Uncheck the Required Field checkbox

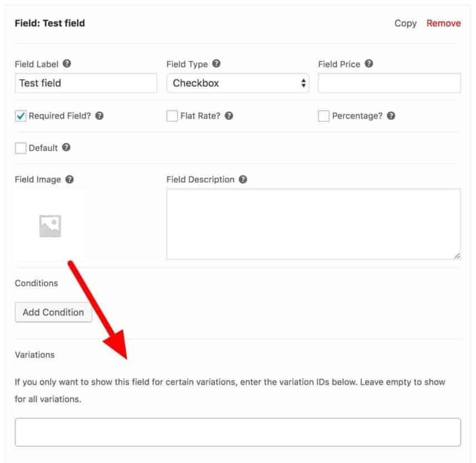pyautogui.click(x=20, y=116)
